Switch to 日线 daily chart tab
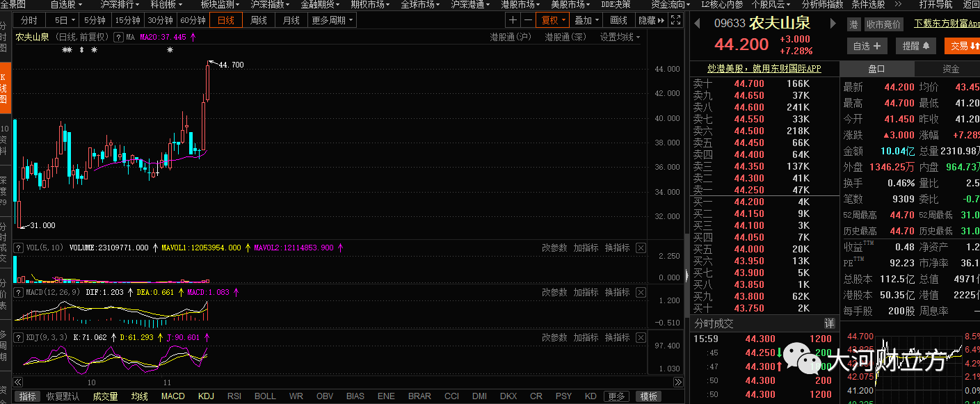The height and width of the screenshot is (404, 980). click(226, 20)
